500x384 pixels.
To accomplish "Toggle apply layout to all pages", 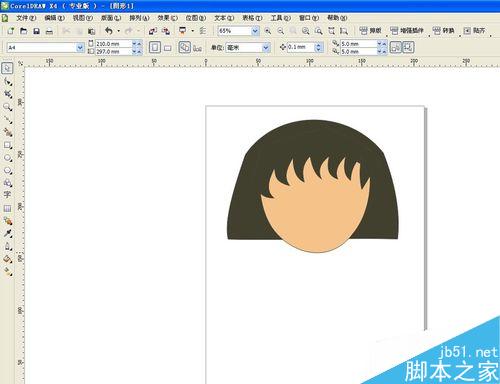I will [184, 47].
